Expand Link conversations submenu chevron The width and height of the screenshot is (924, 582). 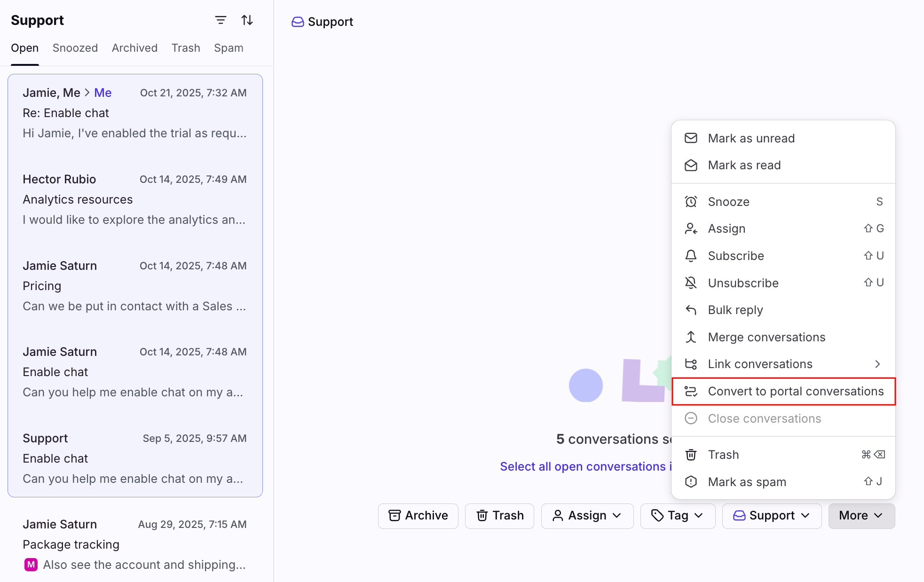pos(877,364)
